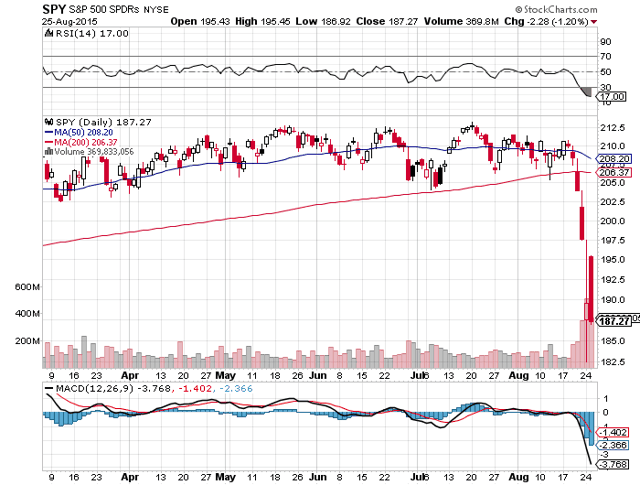The height and width of the screenshot is (485, 640).
Task: Click the 192.5 price axis label
Action: click(x=612, y=280)
